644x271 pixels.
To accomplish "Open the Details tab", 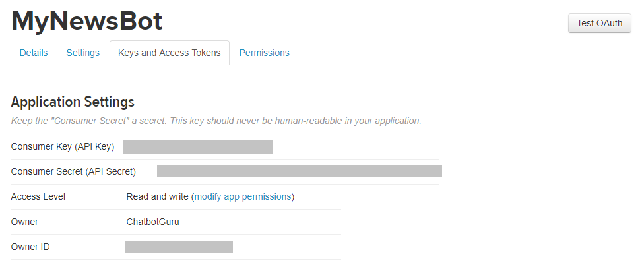I will [34, 53].
